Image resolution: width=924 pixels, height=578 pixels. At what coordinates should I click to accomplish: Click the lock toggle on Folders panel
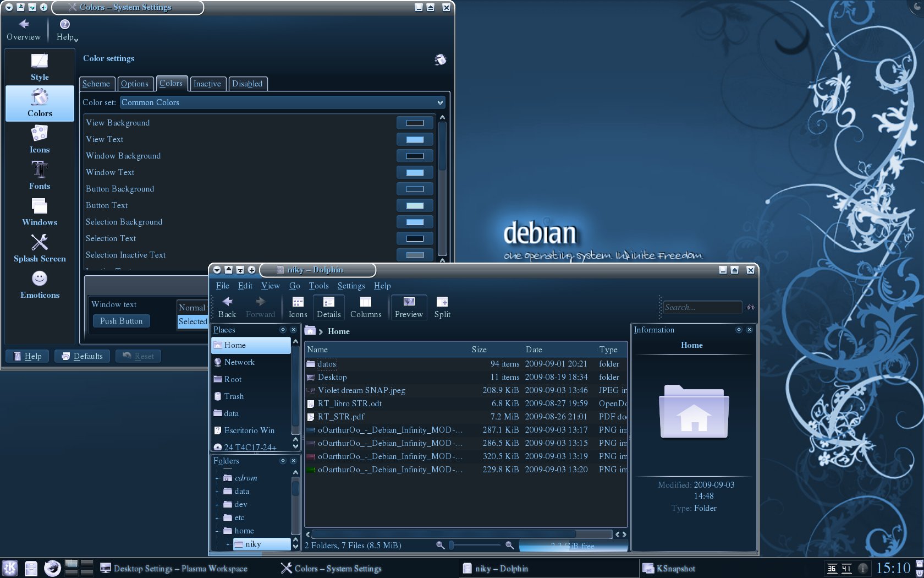click(283, 461)
